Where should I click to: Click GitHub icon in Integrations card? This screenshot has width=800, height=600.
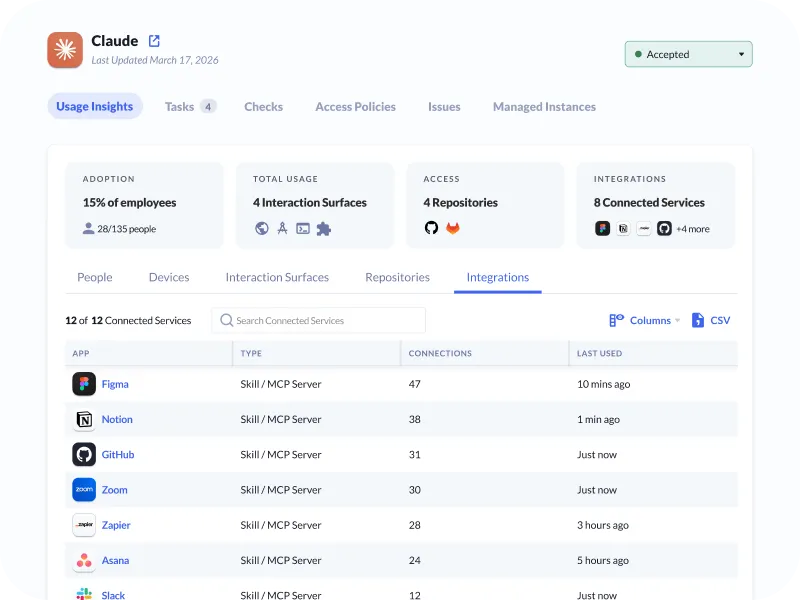pos(664,229)
